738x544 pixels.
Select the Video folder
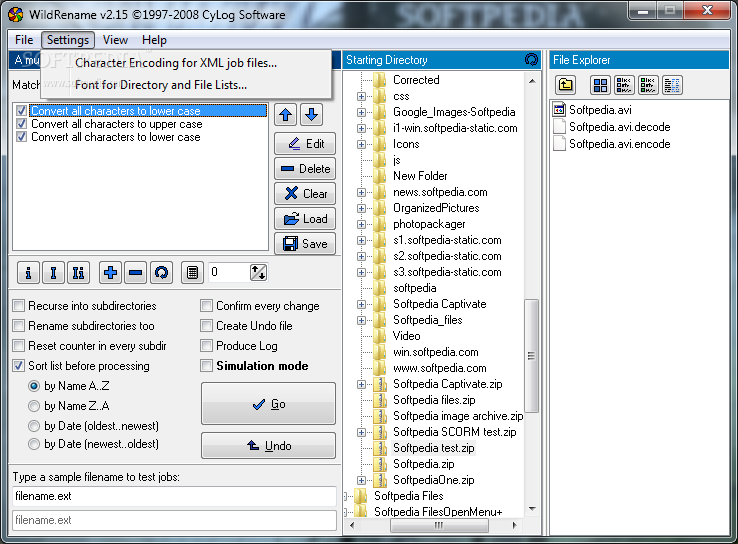(x=407, y=336)
